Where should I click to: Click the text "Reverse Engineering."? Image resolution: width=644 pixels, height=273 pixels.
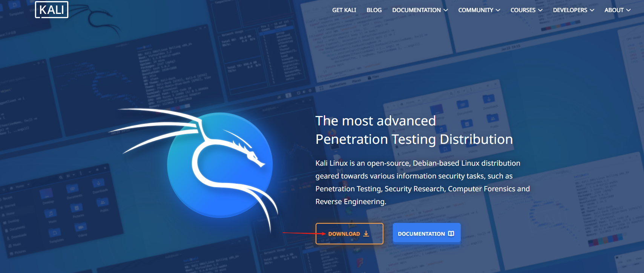click(x=351, y=202)
